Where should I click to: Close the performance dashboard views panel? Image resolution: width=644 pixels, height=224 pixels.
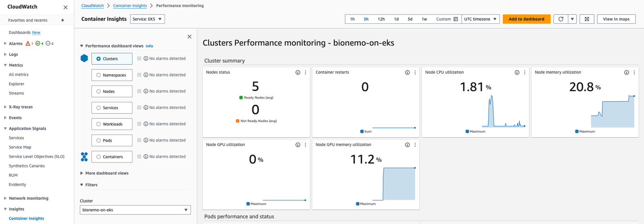coord(189,37)
